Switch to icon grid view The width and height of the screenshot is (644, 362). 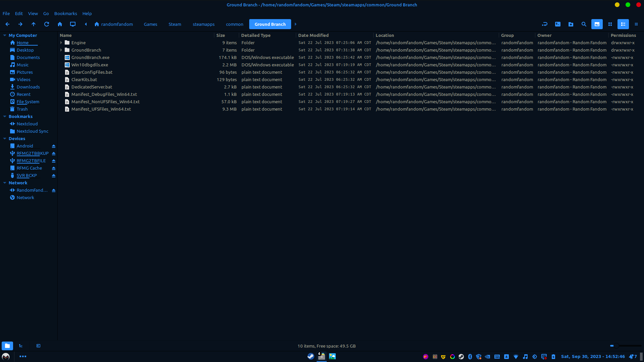610,24
